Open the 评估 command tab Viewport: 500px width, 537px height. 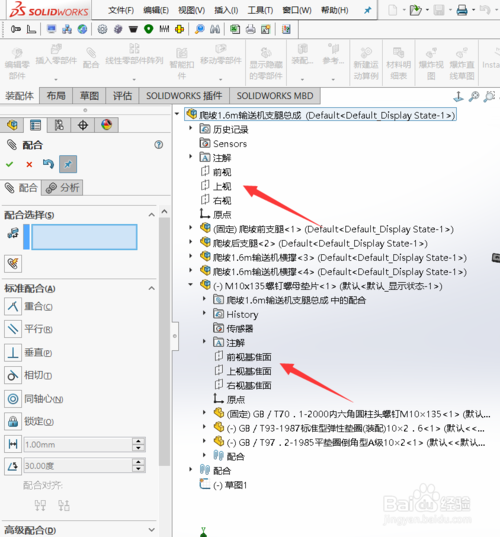coord(122,96)
